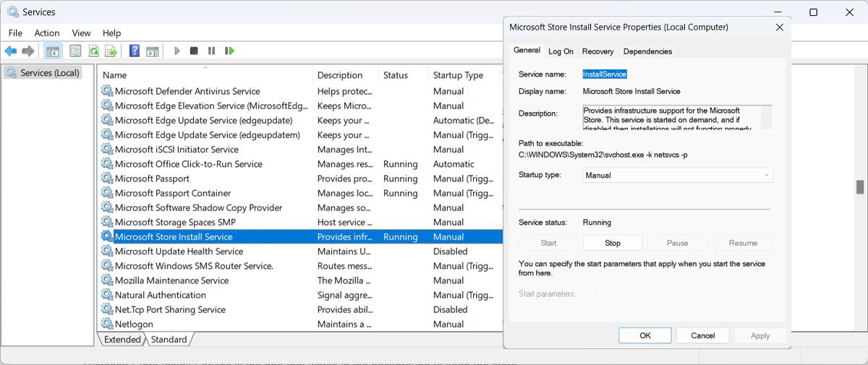
Task: Close the Properties dialog with X
Action: [x=779, y=27]
